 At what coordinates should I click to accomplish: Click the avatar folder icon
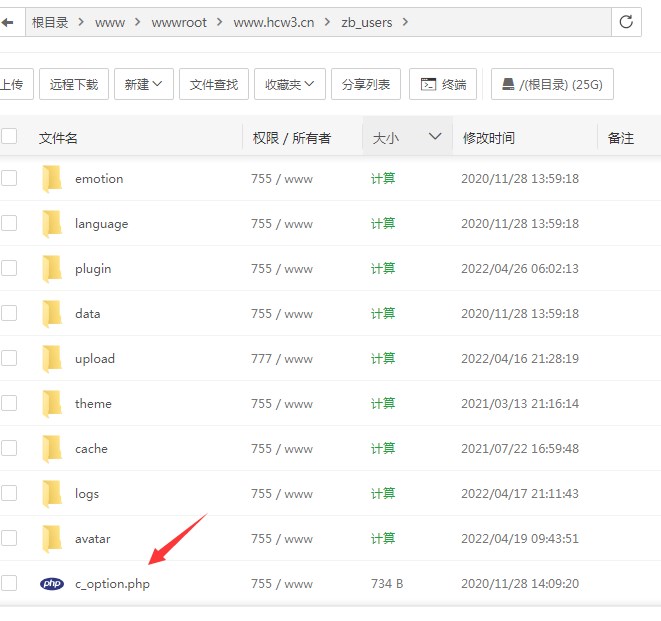click(x=52, y=539)
